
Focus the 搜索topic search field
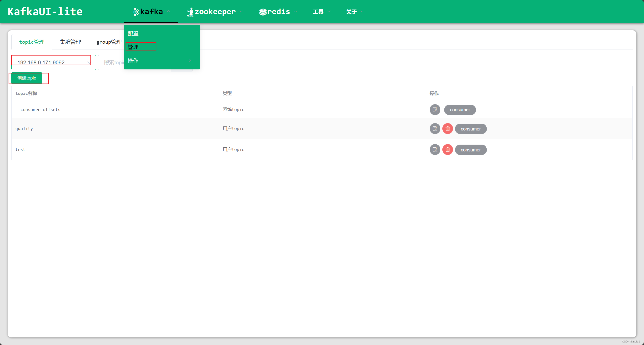tap(111, 62)
